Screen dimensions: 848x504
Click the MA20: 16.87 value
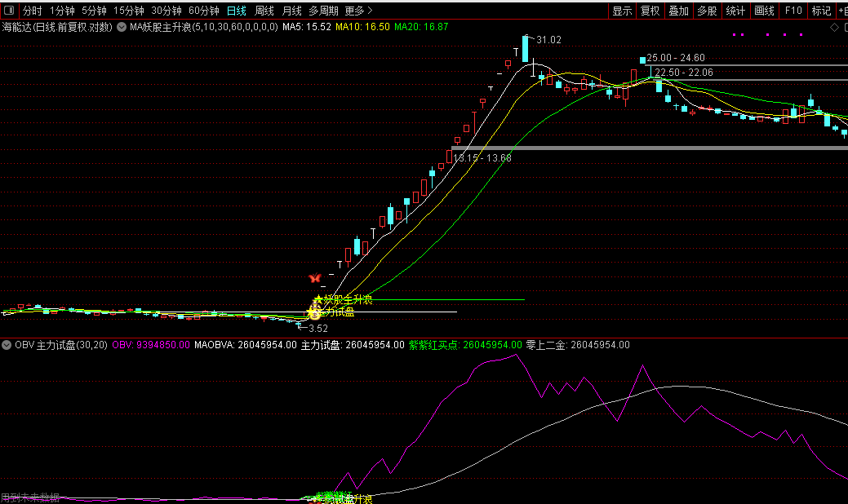point(421,27)
